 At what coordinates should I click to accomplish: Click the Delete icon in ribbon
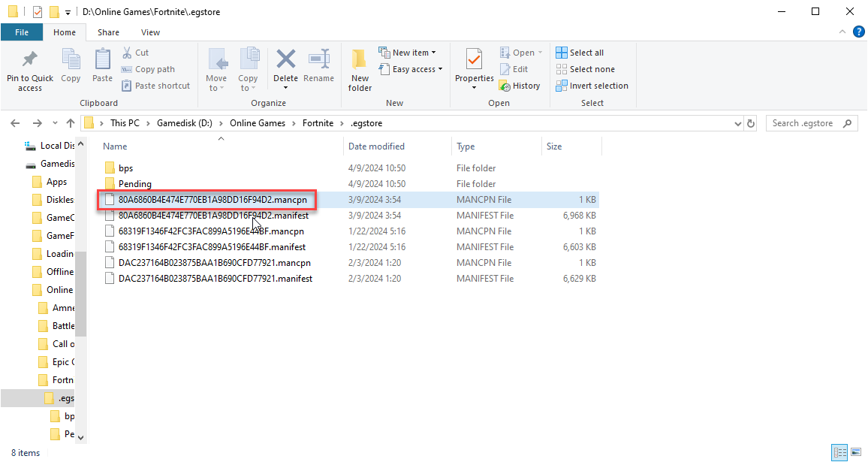pos(285,60)
